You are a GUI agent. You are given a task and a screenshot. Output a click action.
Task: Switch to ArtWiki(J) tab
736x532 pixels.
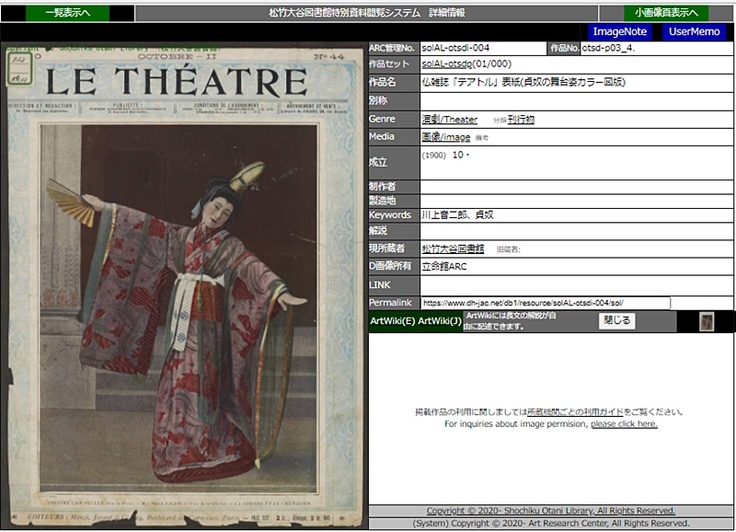click(x=440, y=321)
